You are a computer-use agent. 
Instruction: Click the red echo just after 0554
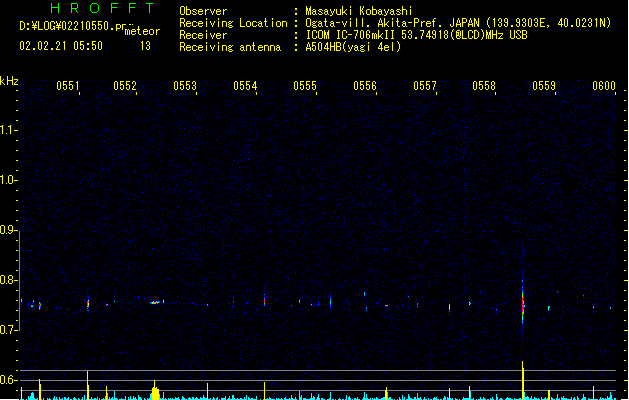click(x=264, y=301)
